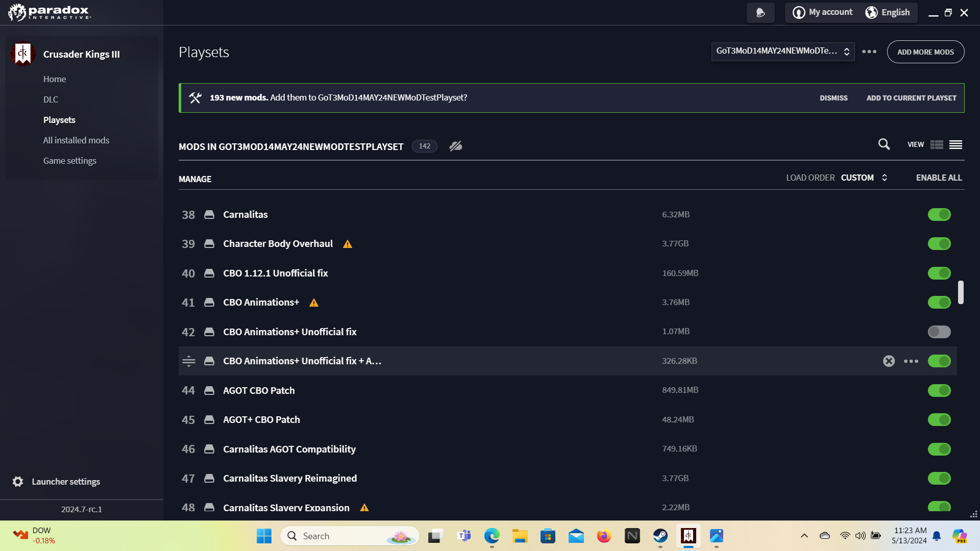Viewport: 980px width, 551px height.
Task: Click warning icon next to Carnalitas Slavery Expansion
Action: (x=364, y=508)
